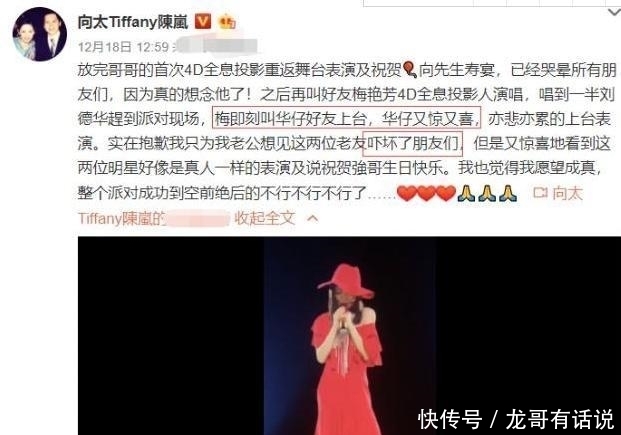The image size is (621, 435).
Task: Open the 向太 video link text
Action: point(567,193)
